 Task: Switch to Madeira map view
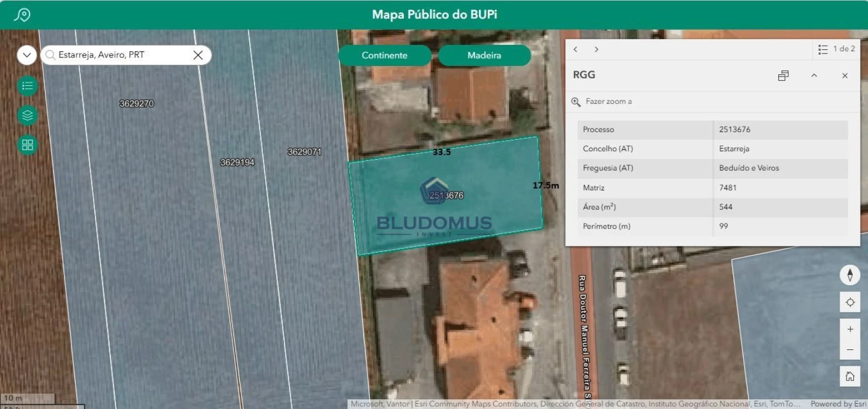tap(484, 56)
